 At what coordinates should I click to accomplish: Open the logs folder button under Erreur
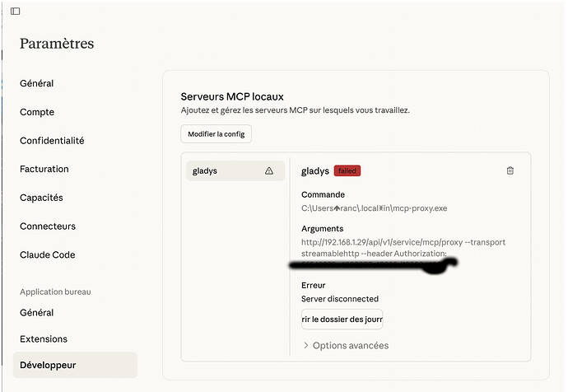click(x=342, y=320)
